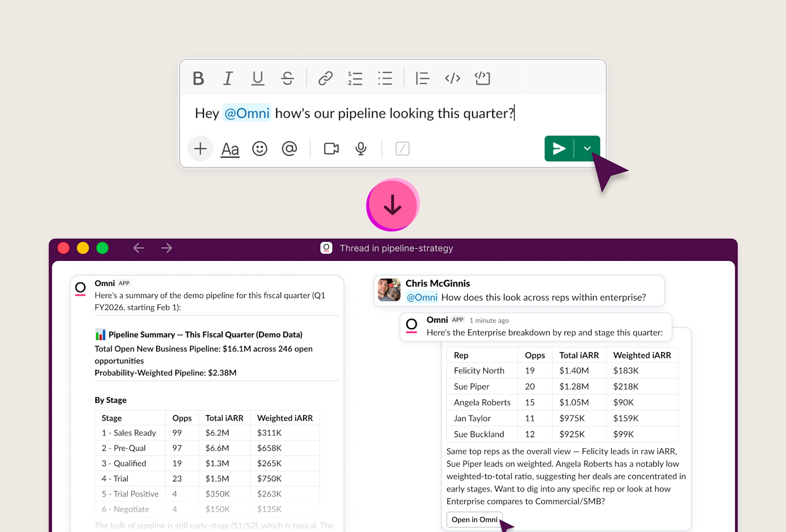Start a numbered list

[355, 78]
